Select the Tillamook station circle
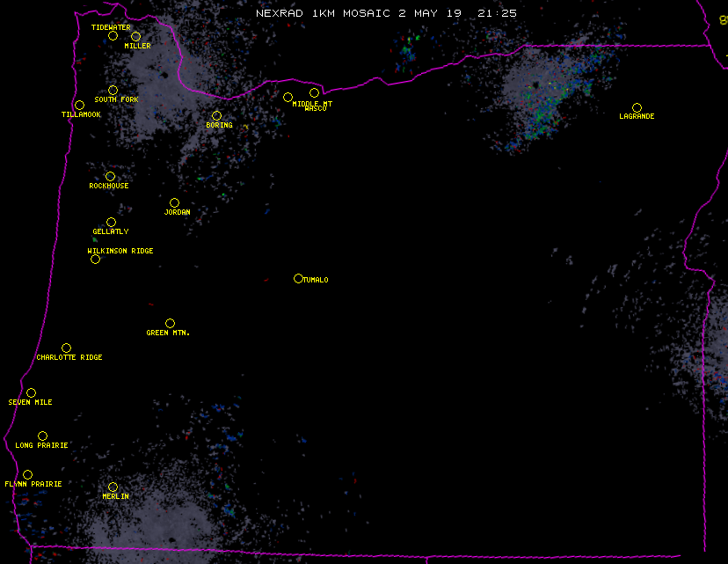Image resolution: width=728 pixels, height=564 pixels. click(x=79, y=106)
